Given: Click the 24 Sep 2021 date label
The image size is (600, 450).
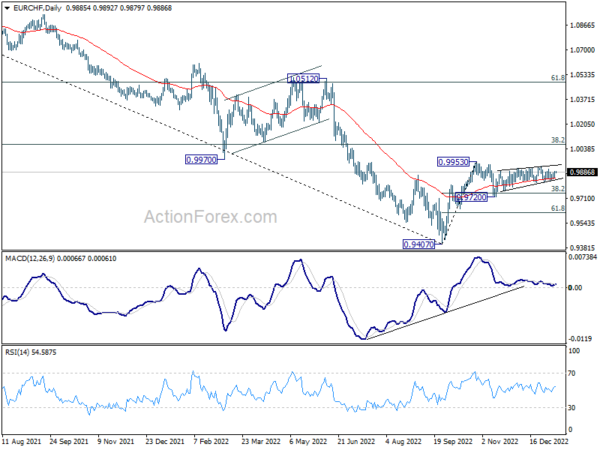Looking at the screenshot, I should click(69, 441).
